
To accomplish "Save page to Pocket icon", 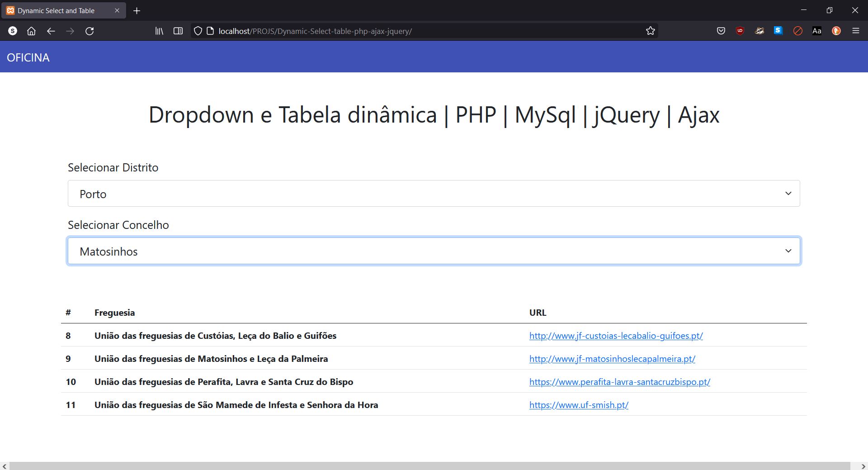I will (x=721, y=31).
